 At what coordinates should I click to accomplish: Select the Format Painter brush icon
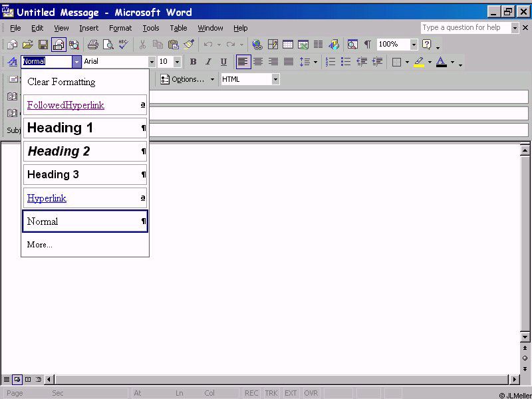189,45
